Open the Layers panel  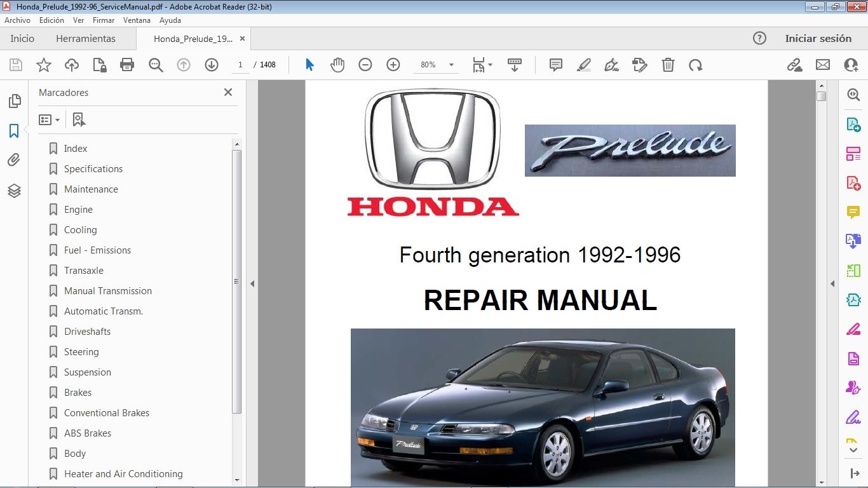14,190
